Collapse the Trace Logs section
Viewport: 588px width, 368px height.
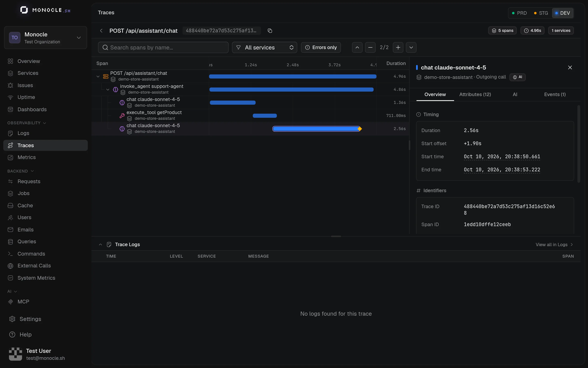pos(100,245)
